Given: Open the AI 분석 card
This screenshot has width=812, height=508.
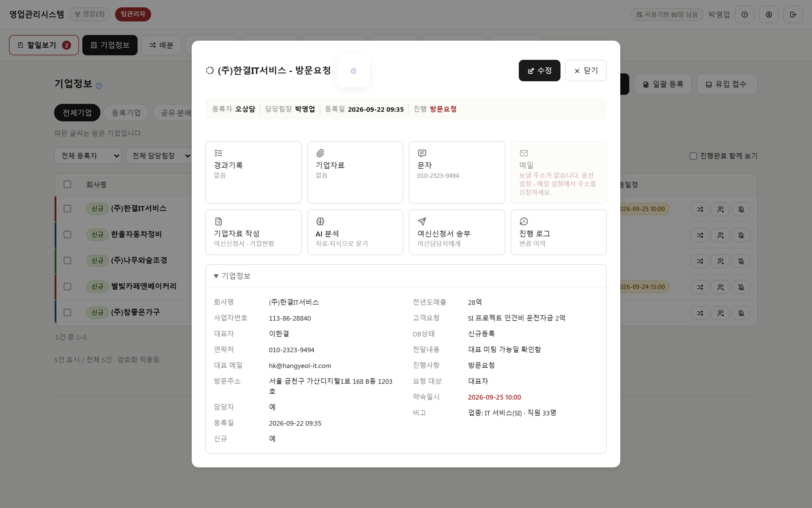Looking at the screenshot, I should 355,232.
